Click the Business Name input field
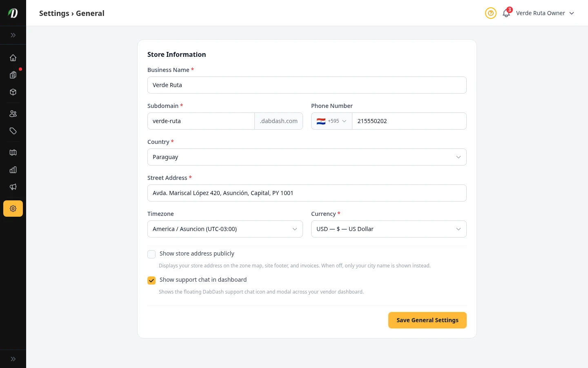 (307, 85)
